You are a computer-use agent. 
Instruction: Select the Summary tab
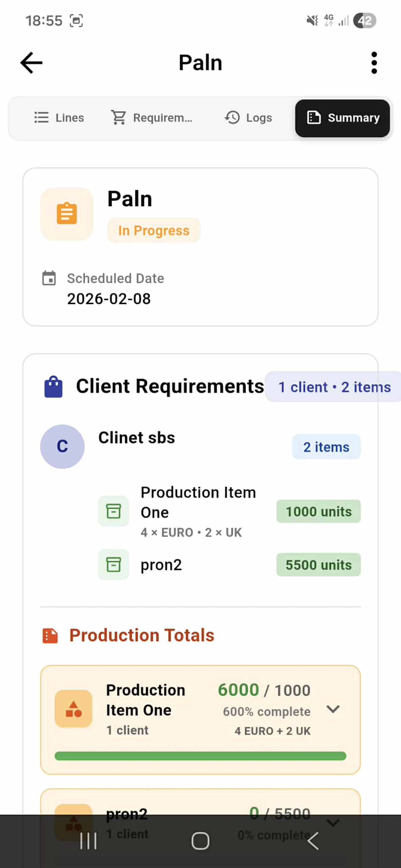coord(342,118)
